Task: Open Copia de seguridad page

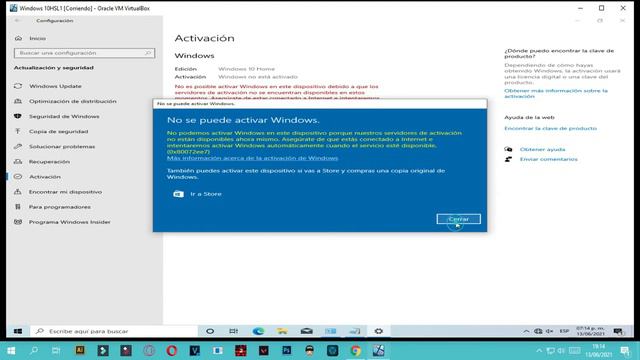Action: [x=58, y=131]
